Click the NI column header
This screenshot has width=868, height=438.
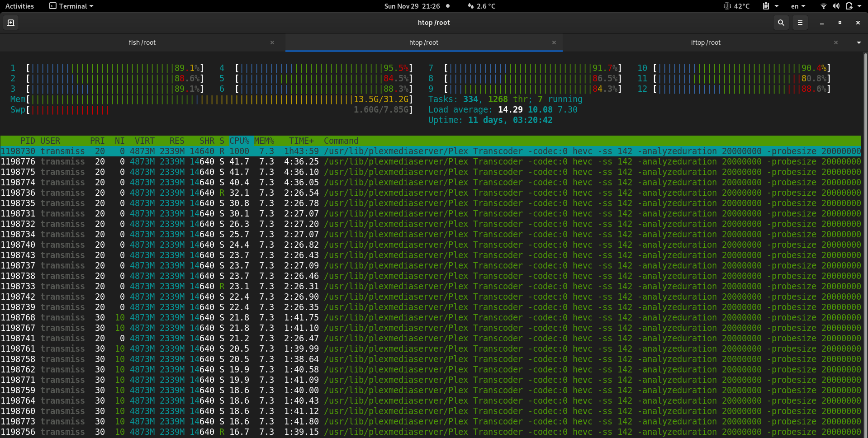(119, 141)
